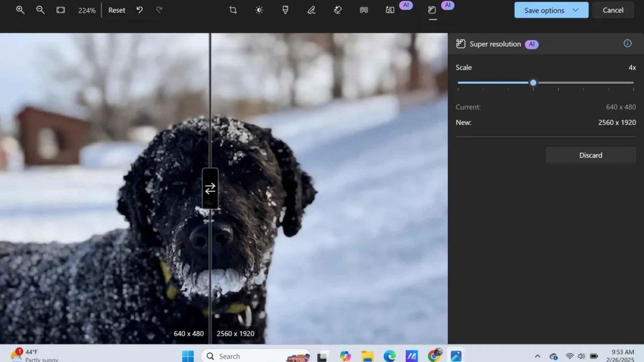The width and height of the screenshot is (644, 362).
Task: Click the Discard button
Action: click(x=590, y=155)
